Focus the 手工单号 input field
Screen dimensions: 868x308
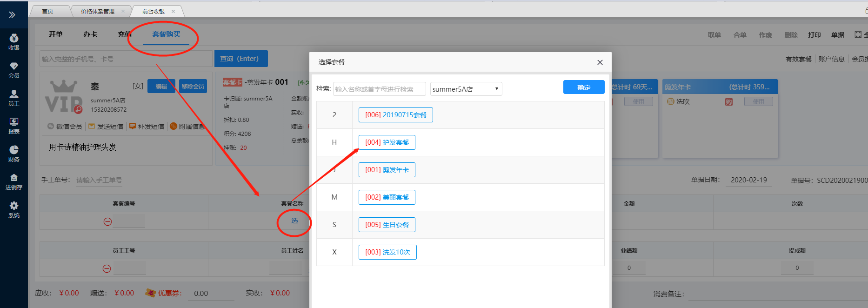[99, 180]
